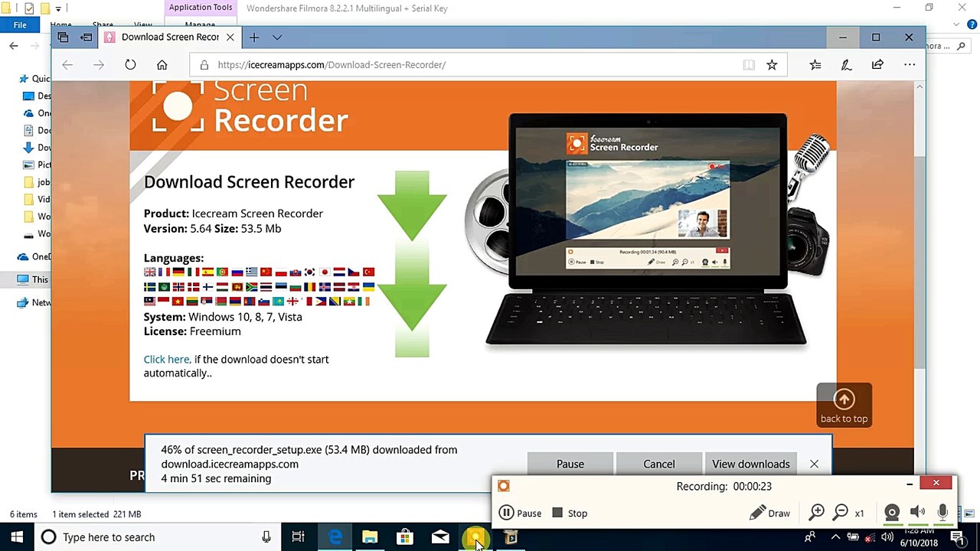Image resolution: width=980 pixels, height=551 pixels.
Task: Select the Download Screen Recorder tab
Action: point(170,37)
